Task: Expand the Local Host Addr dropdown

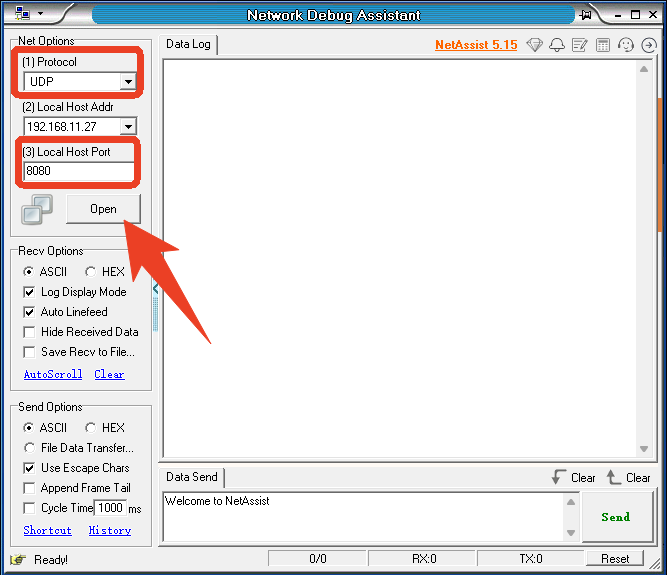Action: (128, 126)
